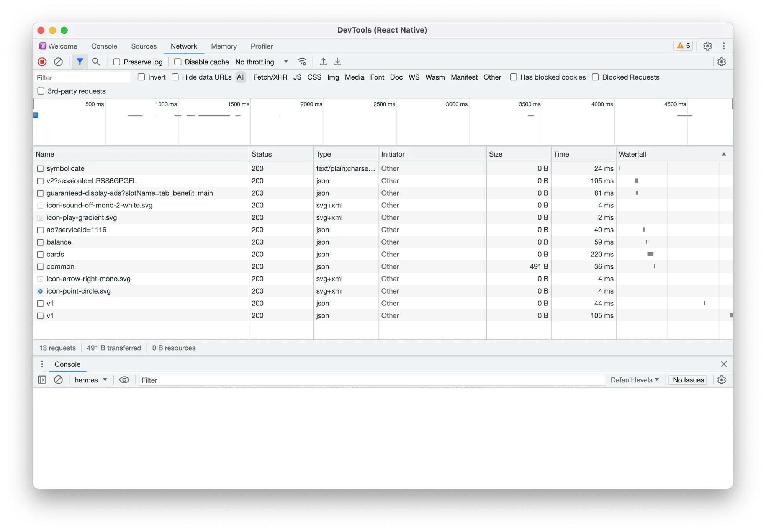Select the cards request row
Viewport: 766px width, 532px height.
(x=56, y=254)
